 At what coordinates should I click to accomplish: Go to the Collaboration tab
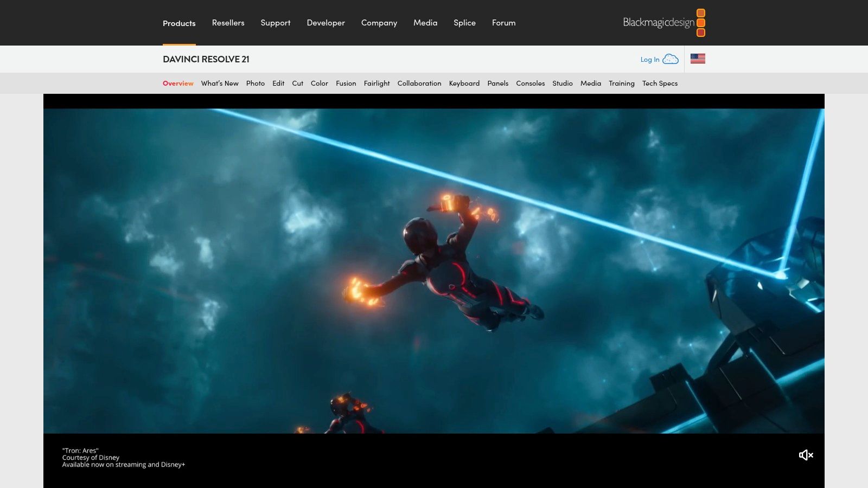click(419, 84)
